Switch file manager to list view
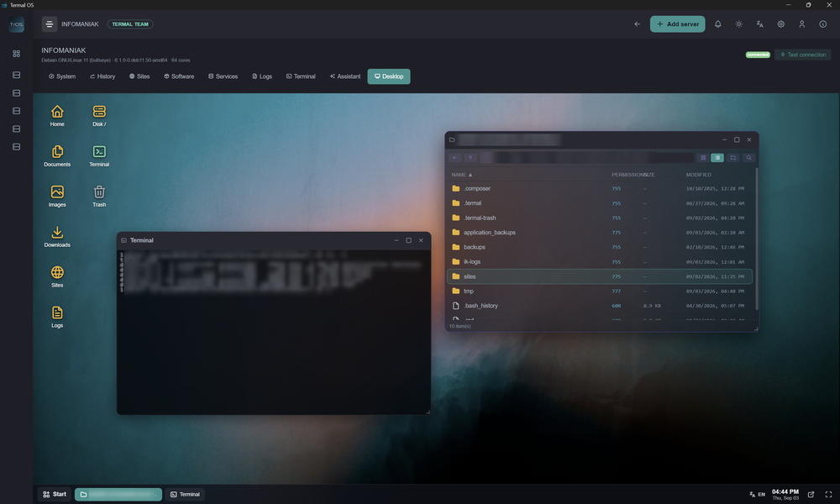Viewport: 840px width, 504px height. coord(717,157)
